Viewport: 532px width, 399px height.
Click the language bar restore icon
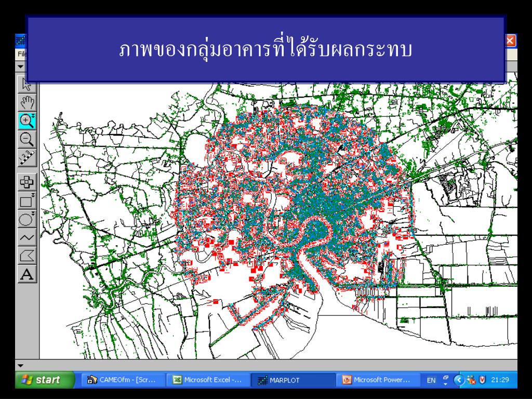click(x=446, y=378)
